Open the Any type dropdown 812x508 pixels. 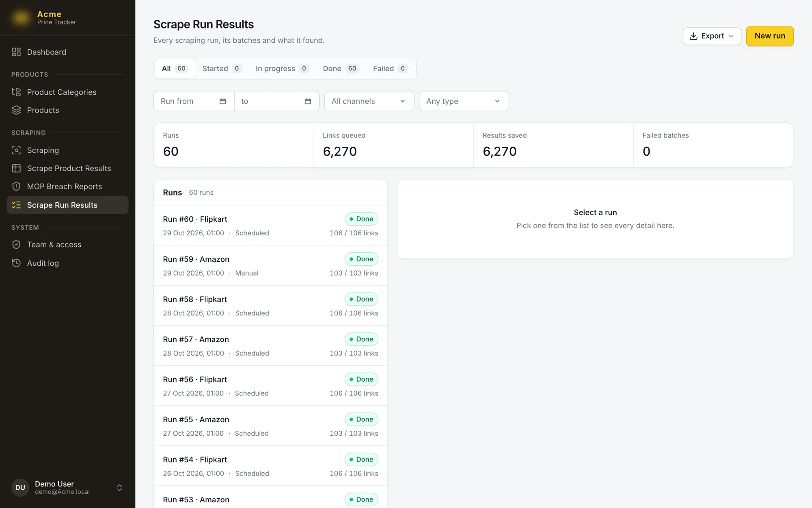pyautogui.click(x=464, y=101)
